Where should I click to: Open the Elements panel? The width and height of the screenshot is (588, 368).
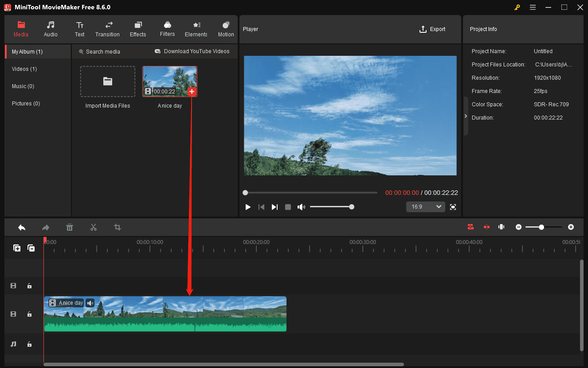click(196, 29)
